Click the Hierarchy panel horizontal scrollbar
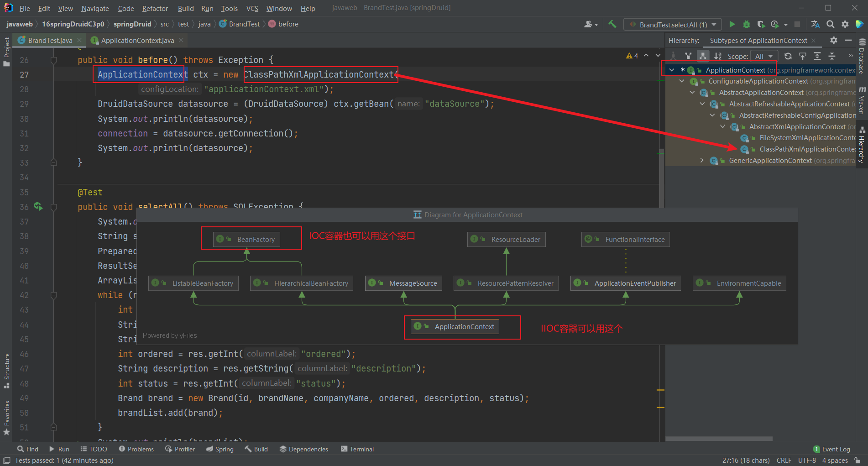 719,439
